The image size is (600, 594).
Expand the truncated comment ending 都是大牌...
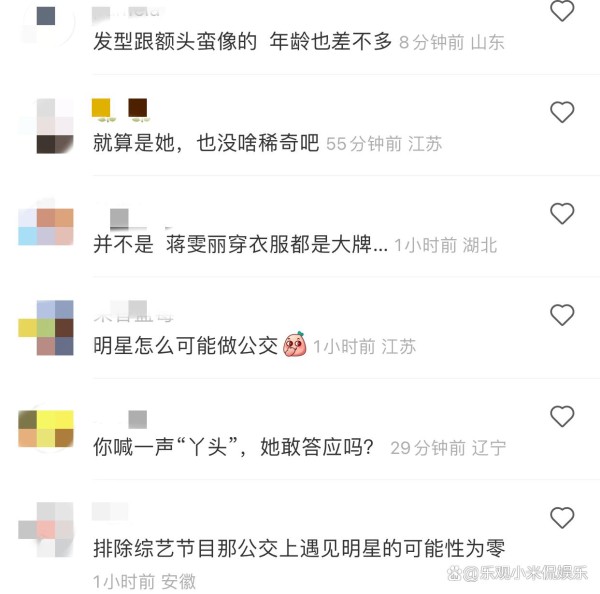click(x=380, y=245)
